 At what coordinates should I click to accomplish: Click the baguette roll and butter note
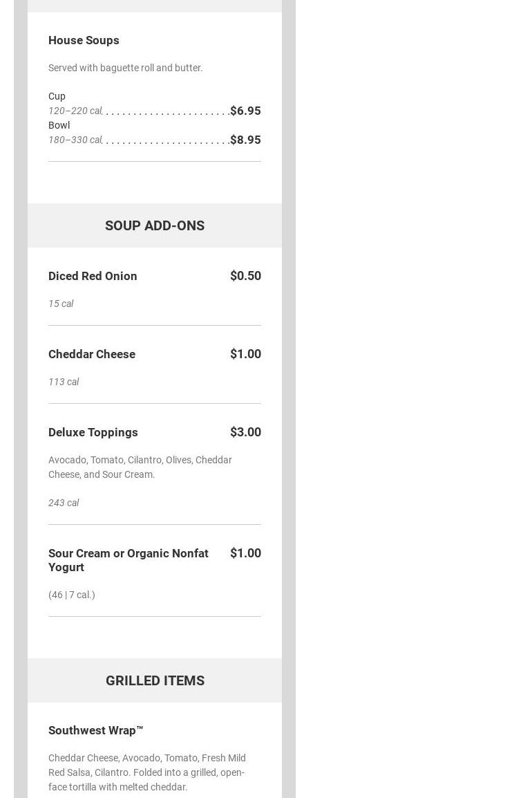125,68
